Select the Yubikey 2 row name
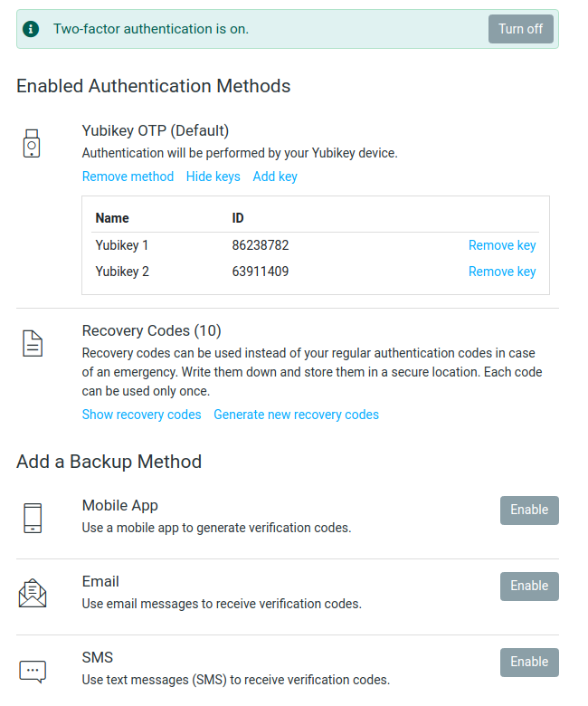The image size is (588, 706). coord(122,272)
